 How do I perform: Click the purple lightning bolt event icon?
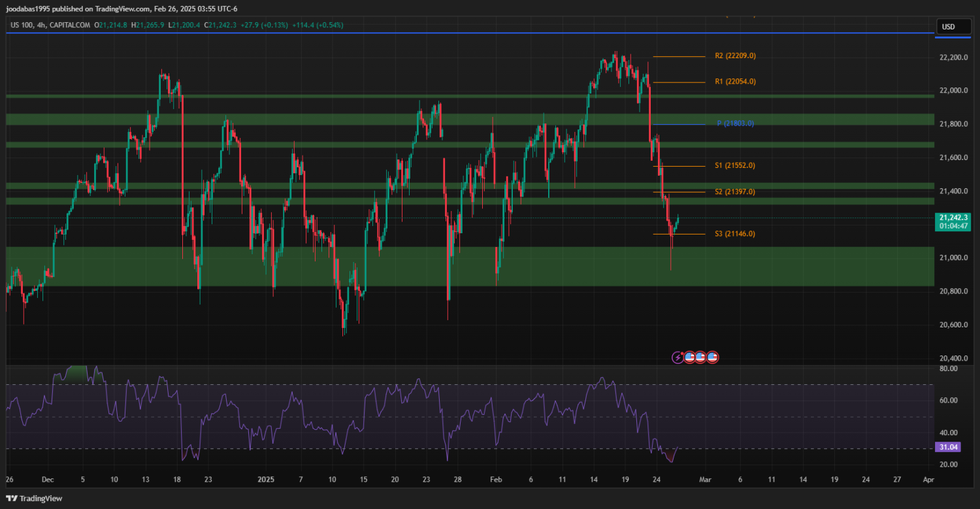coord(678,357)
